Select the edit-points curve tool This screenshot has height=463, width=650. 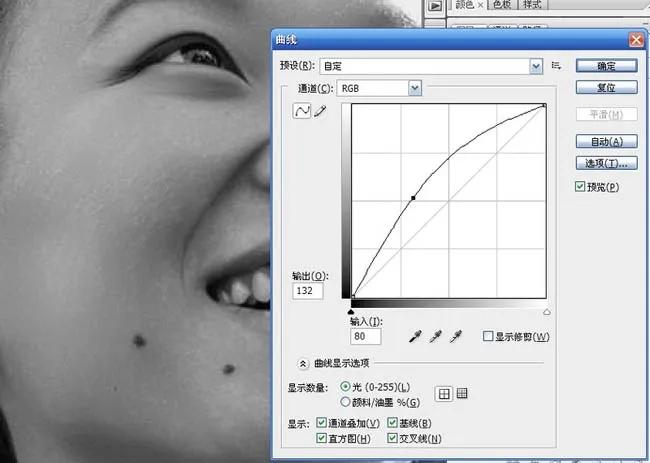coord(301,111)
